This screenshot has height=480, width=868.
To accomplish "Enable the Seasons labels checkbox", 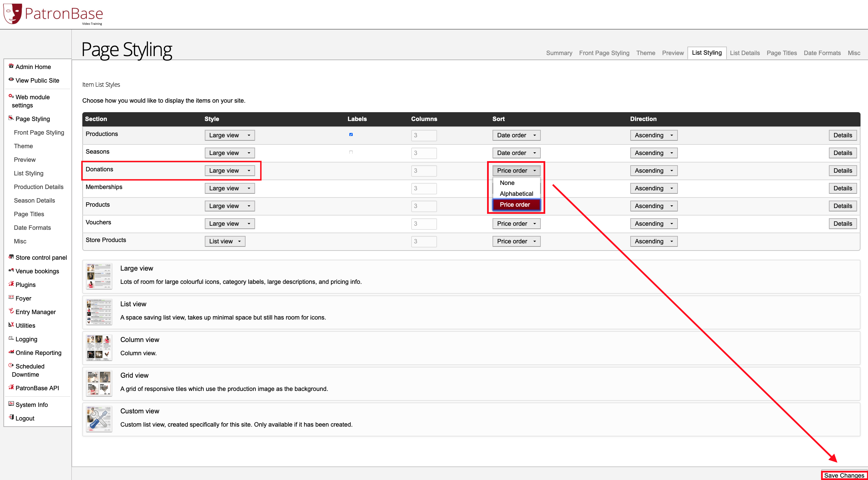I will point(351,152).
